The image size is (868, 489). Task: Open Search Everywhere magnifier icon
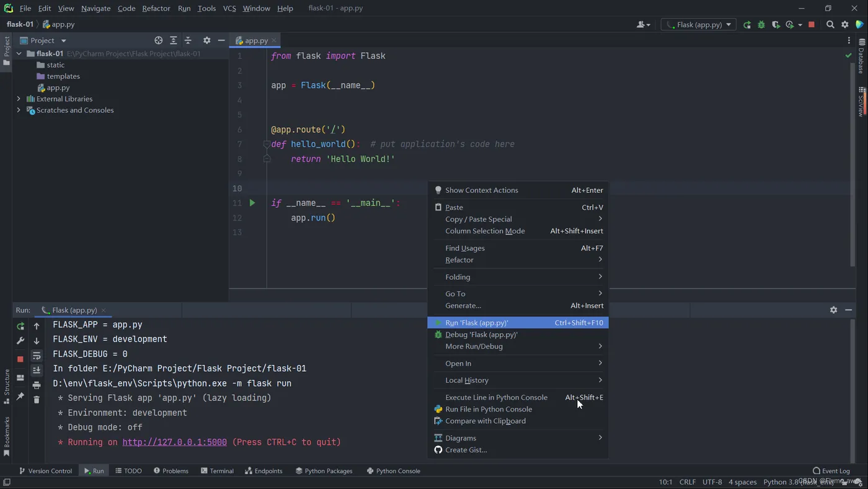tap(830, 25)
